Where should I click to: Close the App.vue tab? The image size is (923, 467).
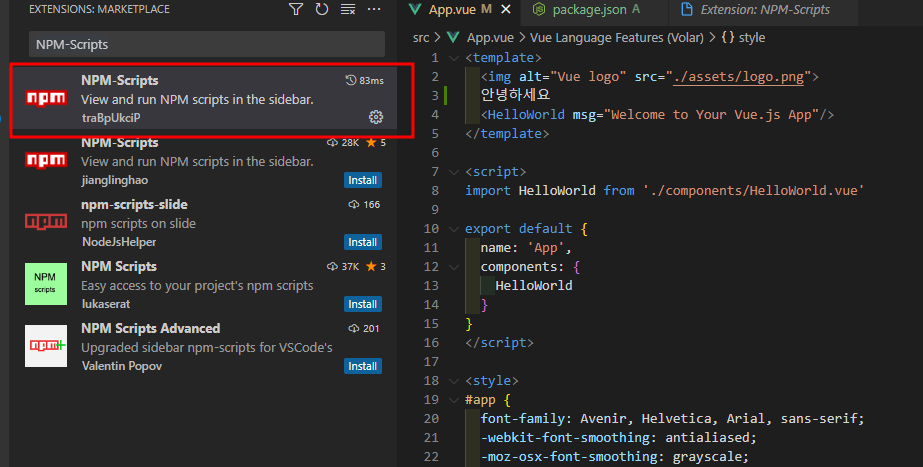point(505,9)
